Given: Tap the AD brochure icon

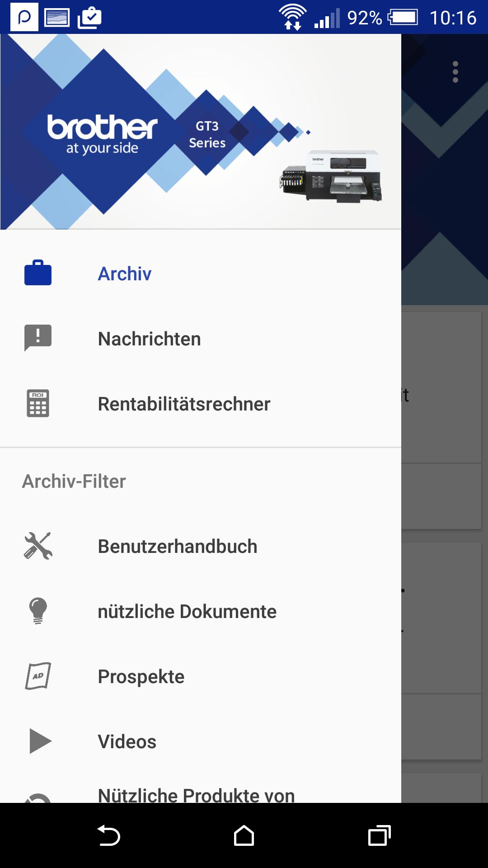Looking at the screenshot, I should [x=38, y=676].
